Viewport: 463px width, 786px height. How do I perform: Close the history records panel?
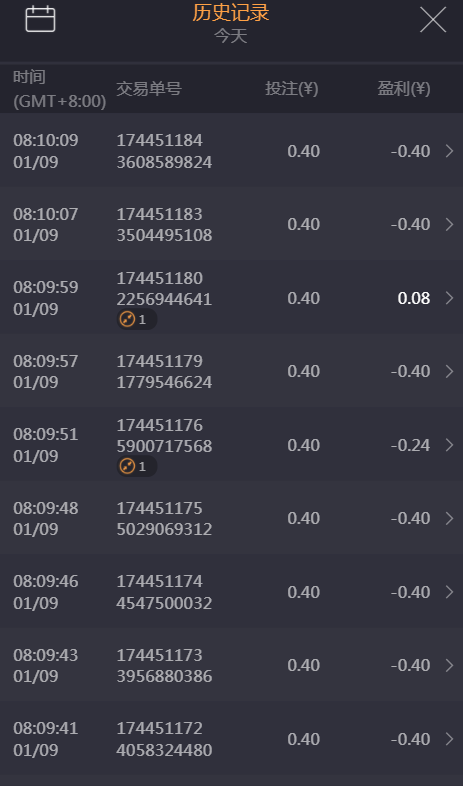(x=433, y=20)
